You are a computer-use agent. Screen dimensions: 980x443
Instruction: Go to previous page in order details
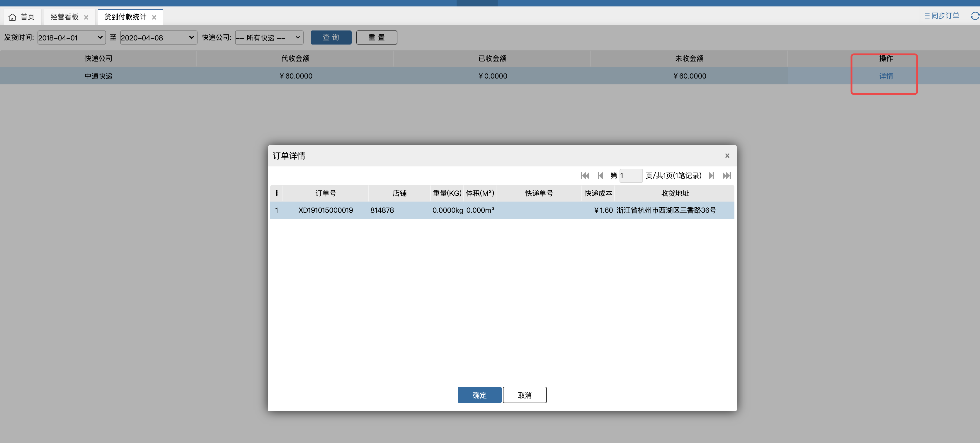[600, 176]
